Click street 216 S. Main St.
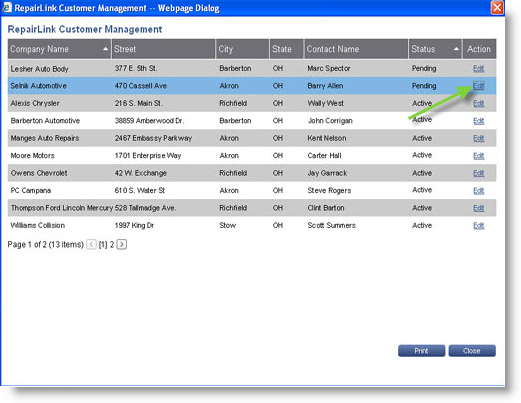This screenshot has height=403, width=521. (139, 103)
